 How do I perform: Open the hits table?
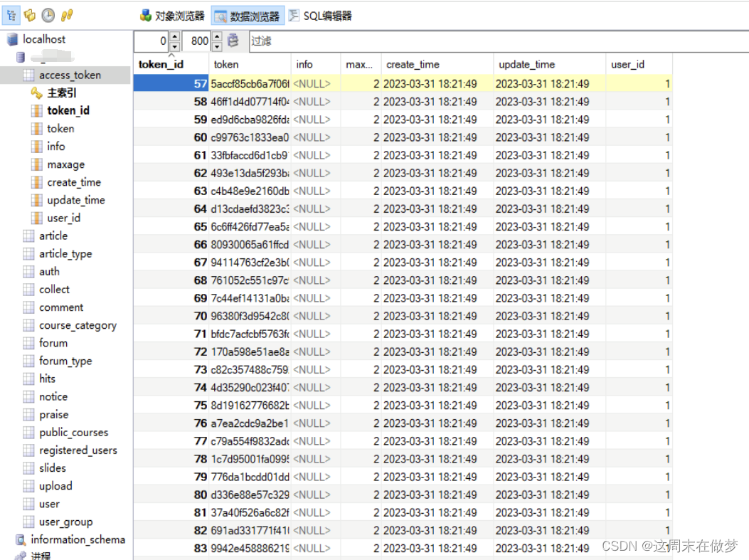coord(47,379)
